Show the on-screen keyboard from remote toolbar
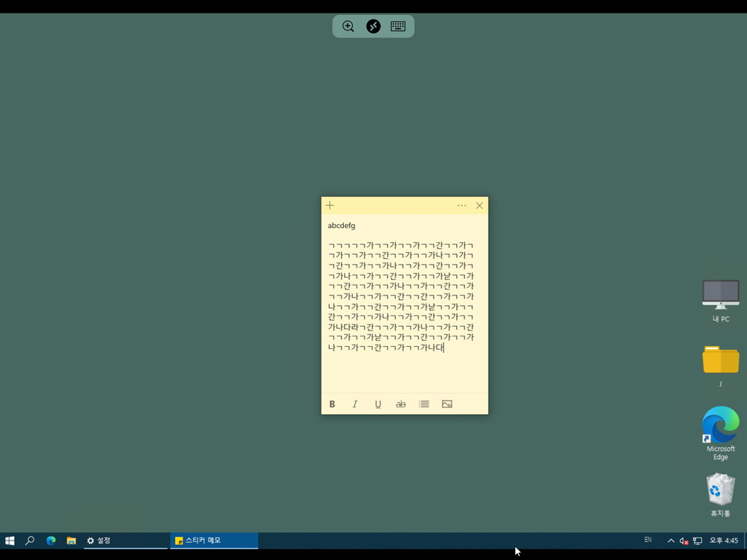This screenshot has width=747, height=560. click(x=399, y=26)
